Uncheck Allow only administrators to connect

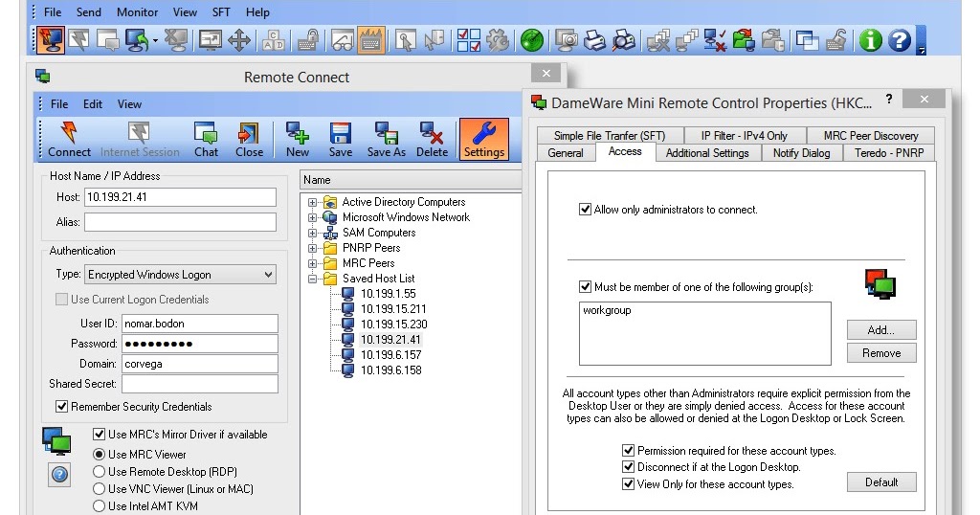coord(585,210)
